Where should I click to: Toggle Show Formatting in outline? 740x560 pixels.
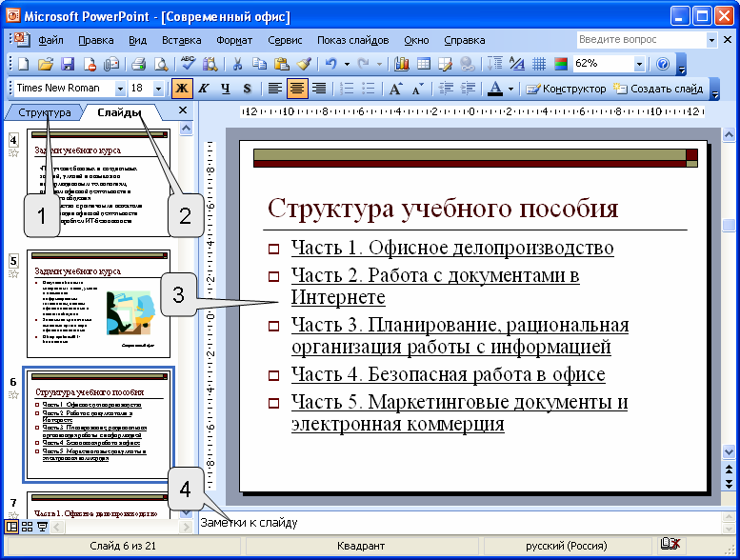pyautogui.click(x=517, y=64)
